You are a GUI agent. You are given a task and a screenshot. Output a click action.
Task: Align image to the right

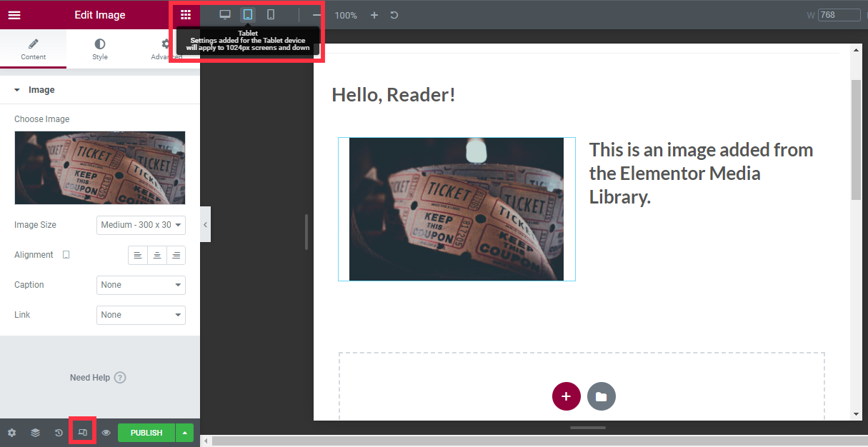pos(176,256)
